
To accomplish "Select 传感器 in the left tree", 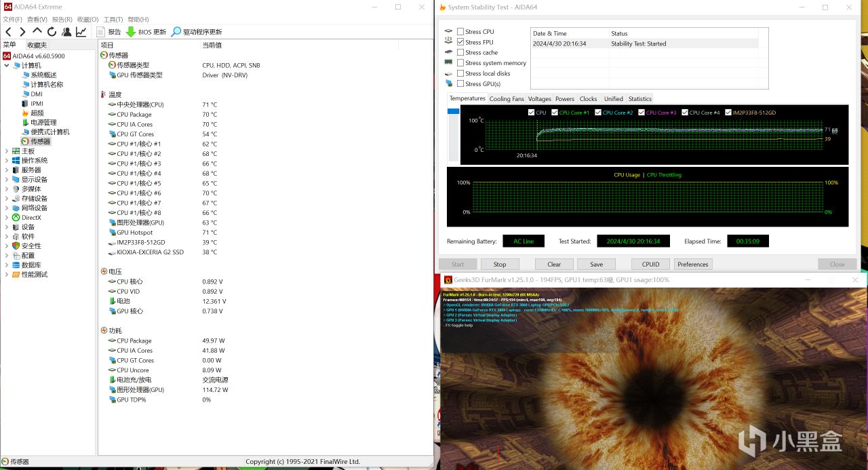I will pos(35,142).
